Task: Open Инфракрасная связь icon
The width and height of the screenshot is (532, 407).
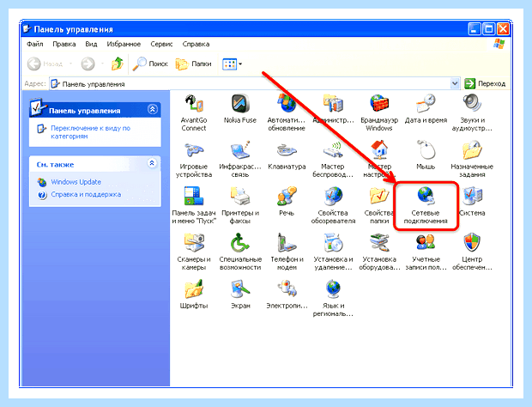Action: [240, 160]
